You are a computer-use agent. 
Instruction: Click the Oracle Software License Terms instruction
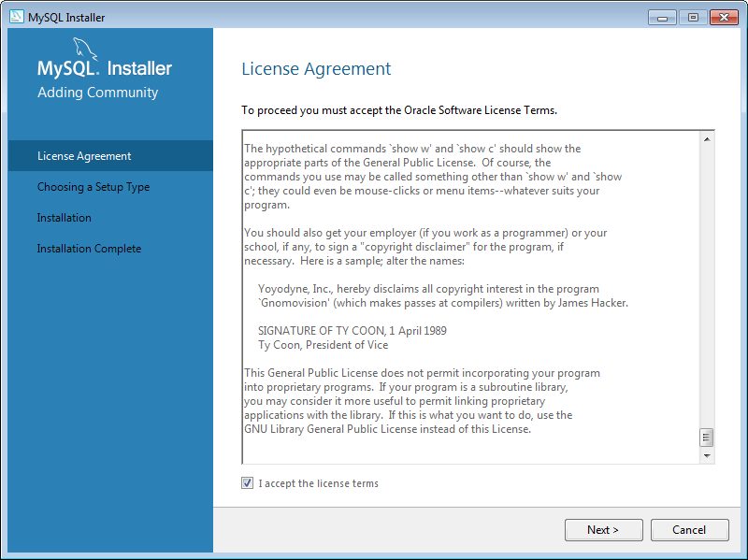pyautogui.click(x=399, y=110)
